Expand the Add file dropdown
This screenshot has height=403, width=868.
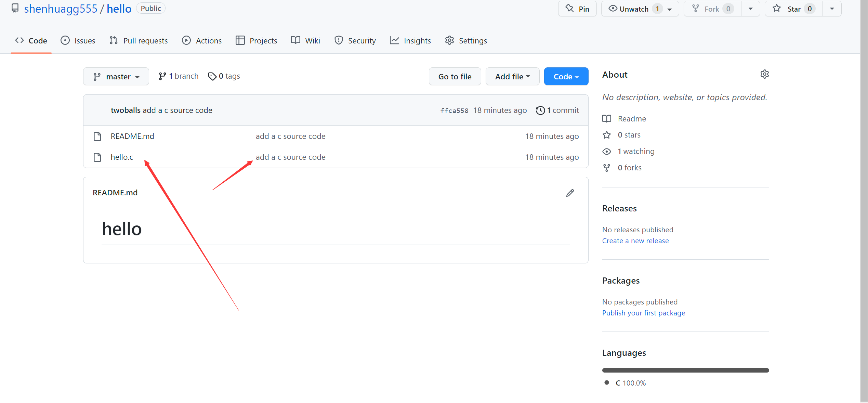point(512,76)
